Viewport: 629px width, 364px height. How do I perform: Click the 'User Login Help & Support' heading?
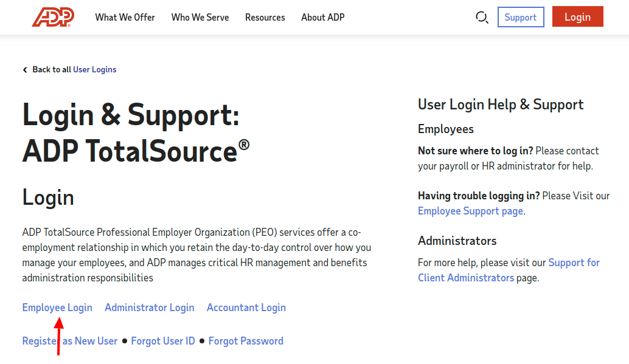coord(501,105)
